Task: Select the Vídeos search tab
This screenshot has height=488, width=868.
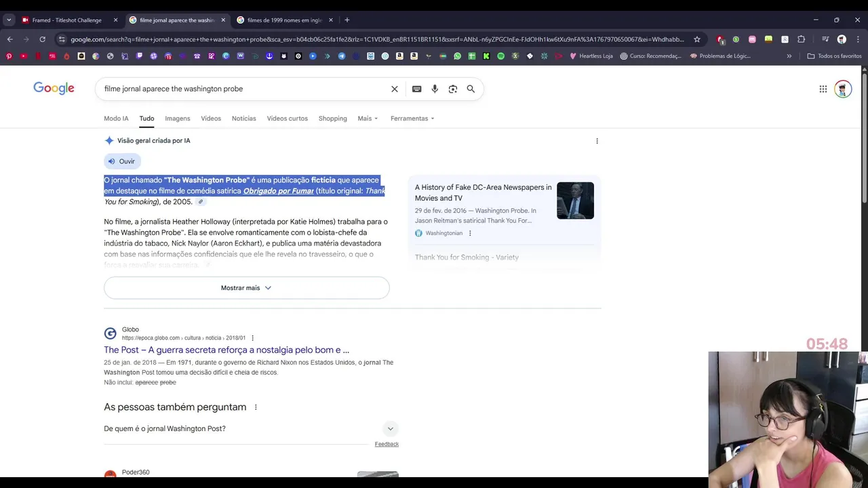Action: (211, 119)
